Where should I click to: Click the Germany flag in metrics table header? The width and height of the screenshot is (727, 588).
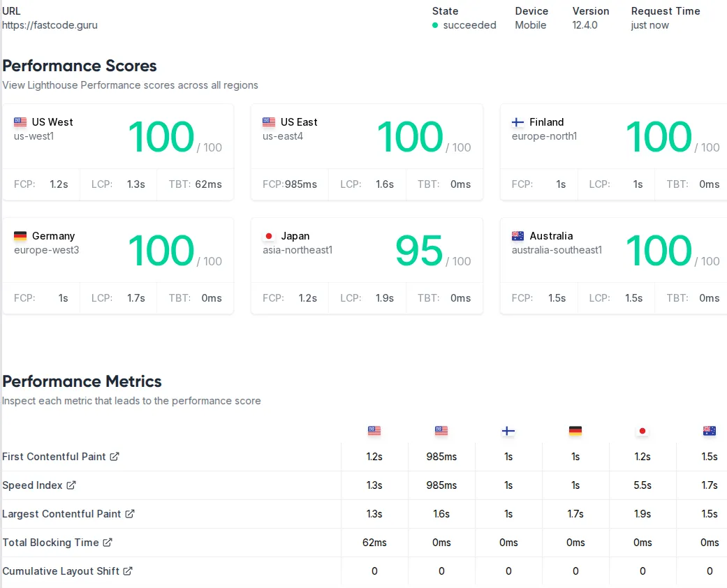(575, 431)
